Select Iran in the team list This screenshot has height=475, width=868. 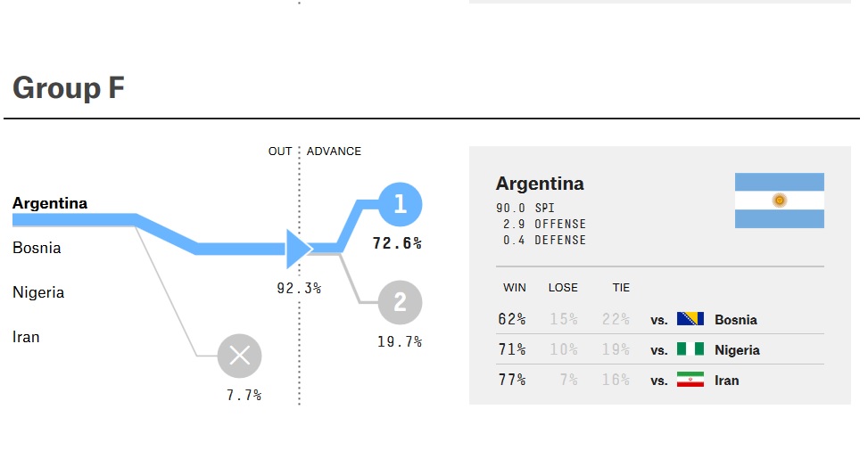pos(26,337)
